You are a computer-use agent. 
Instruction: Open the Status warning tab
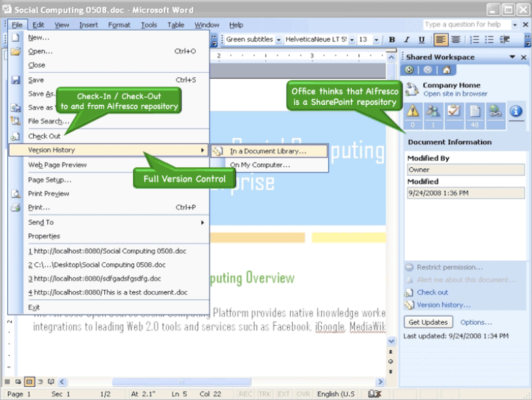pyautogui.click(x=413, y=115)
